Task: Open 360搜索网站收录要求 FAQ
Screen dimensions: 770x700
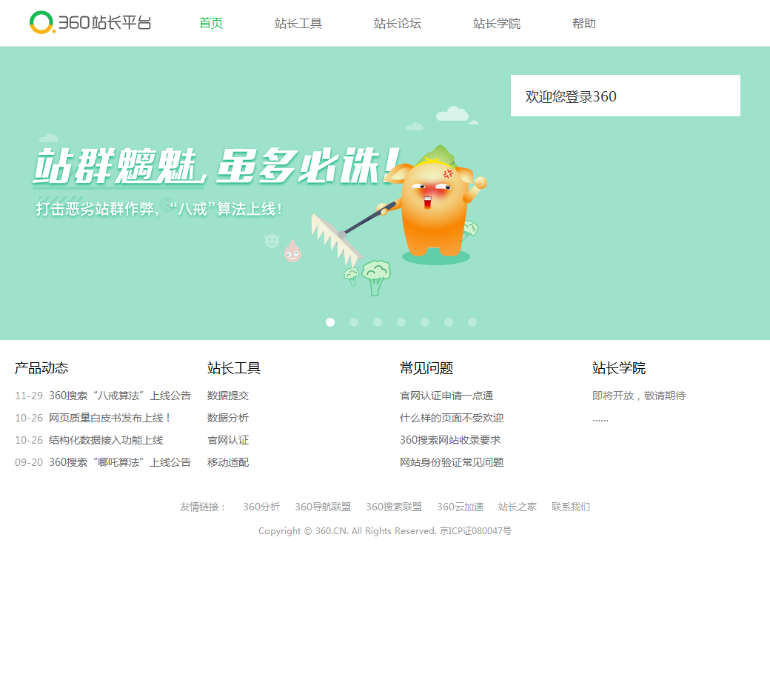Action: tap(450, 440)
